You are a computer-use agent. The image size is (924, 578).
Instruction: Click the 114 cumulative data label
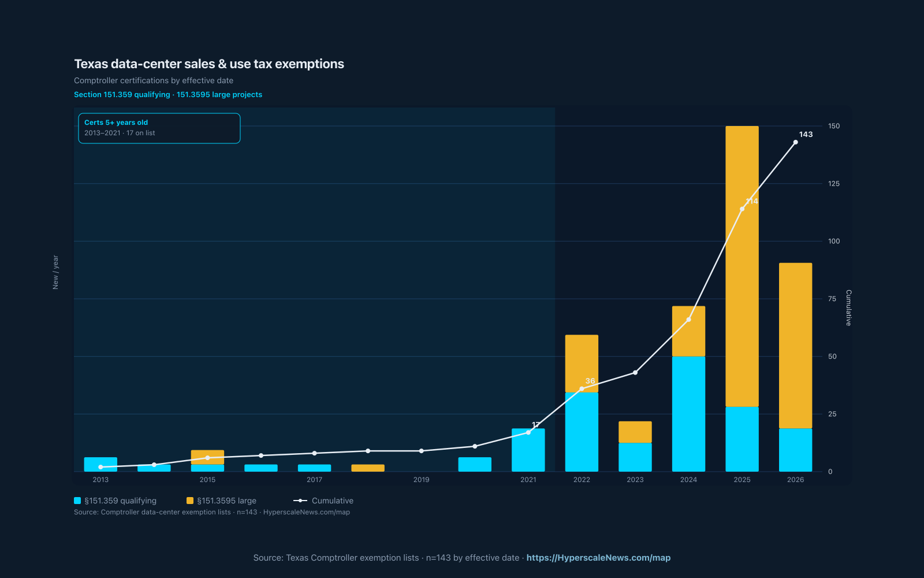coord(751,201)
